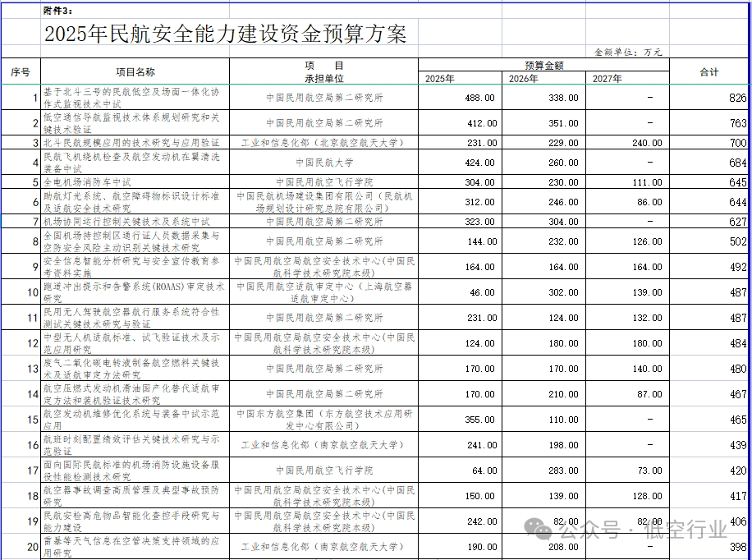Click the 附件3 cell
752x560 pixels.
tap(57, 11)
